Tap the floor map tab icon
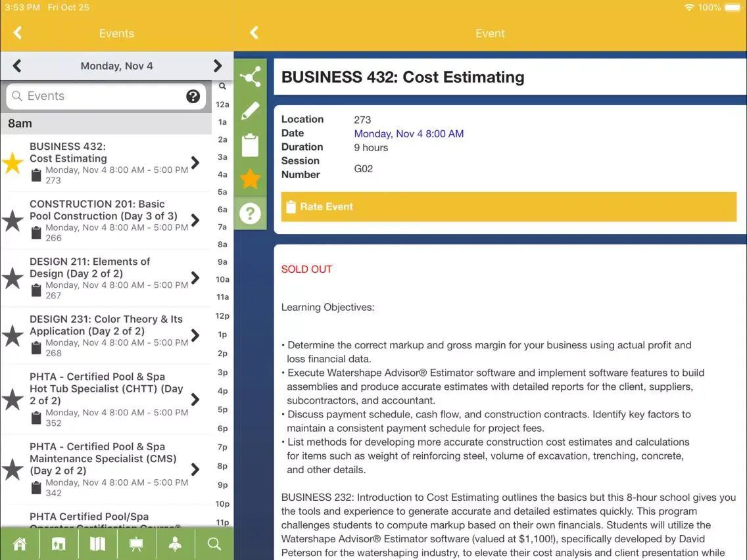 [x=97, y=544]
